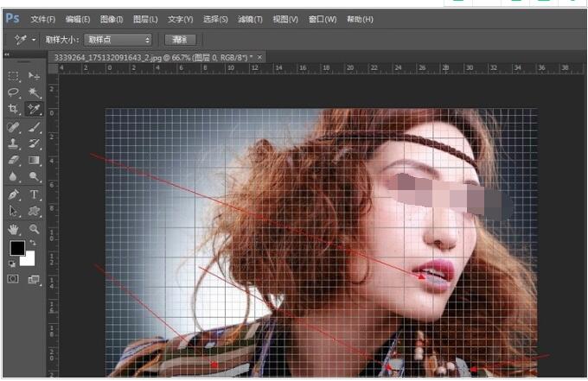This screenshot has width=588, height=381.
Task: Select the Magic Wand tool
Action: pyautogui.click(x=35, y=92)
